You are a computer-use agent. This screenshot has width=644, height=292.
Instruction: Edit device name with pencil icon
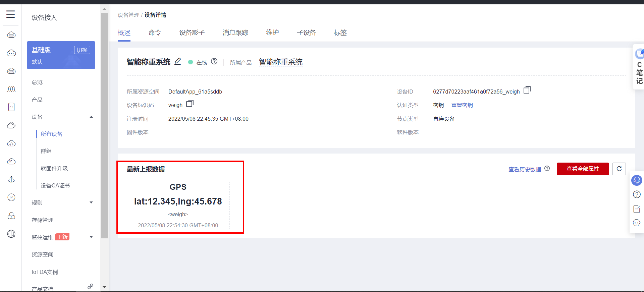click(178, 61)
